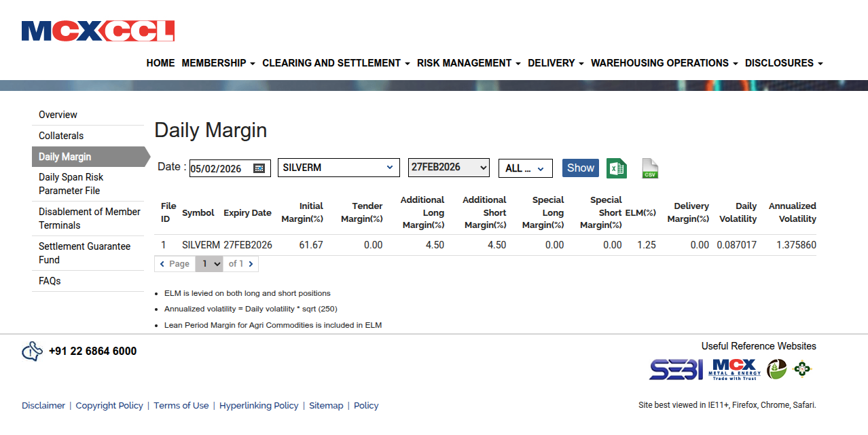Image resolution: width=868 pixels, height=435 pixels.
Task: Expand the ALL filter dropdown
Action: (525, 168)
